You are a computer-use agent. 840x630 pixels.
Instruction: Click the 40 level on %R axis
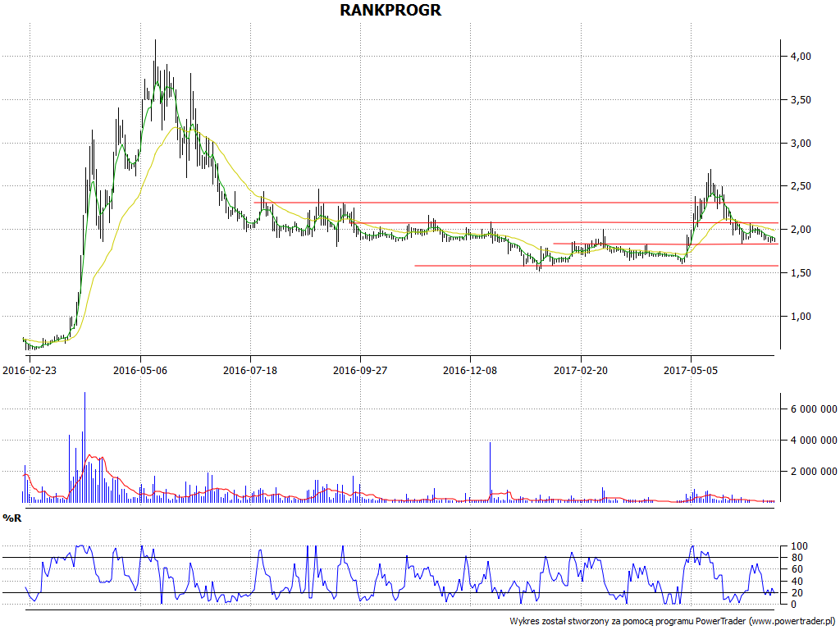pos(797,582)
